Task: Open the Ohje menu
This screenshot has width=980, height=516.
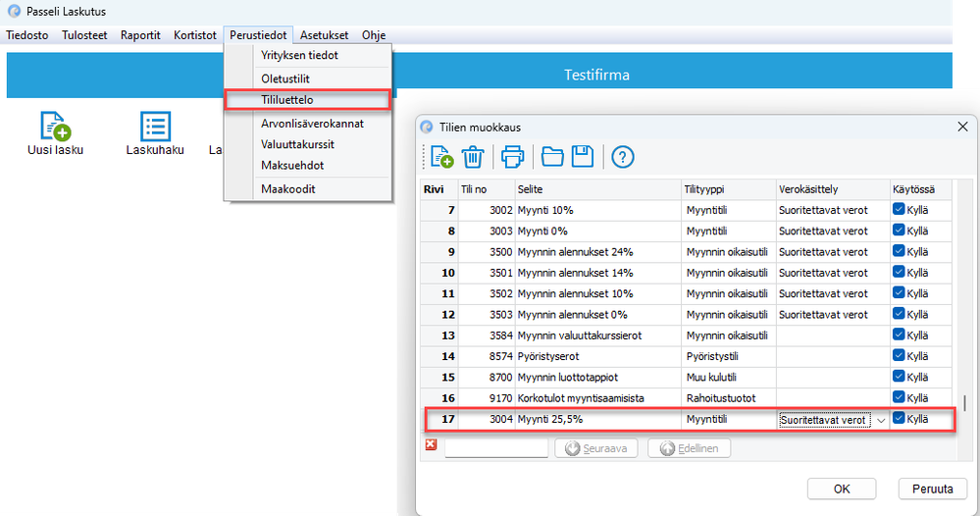Action: (374, 35)
